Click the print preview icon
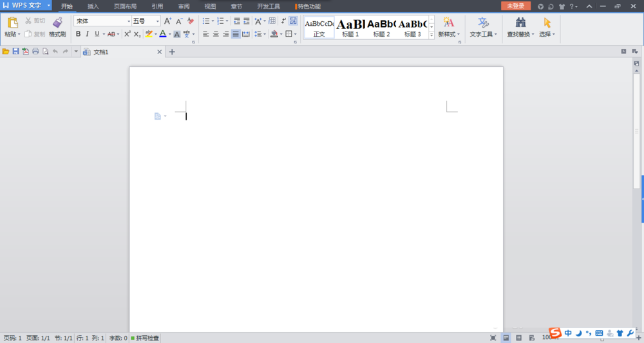Viewport: 644px width, 343px height. pos(45,51)
